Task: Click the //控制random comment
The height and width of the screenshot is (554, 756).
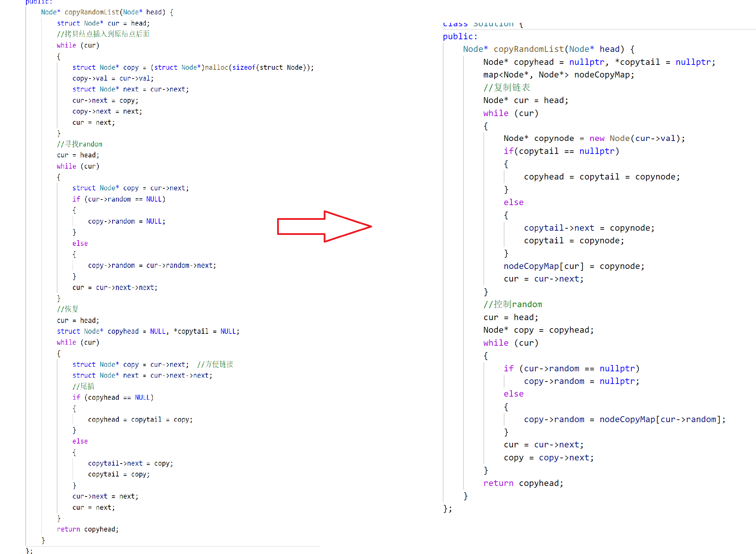Action: tap(513, 304)
